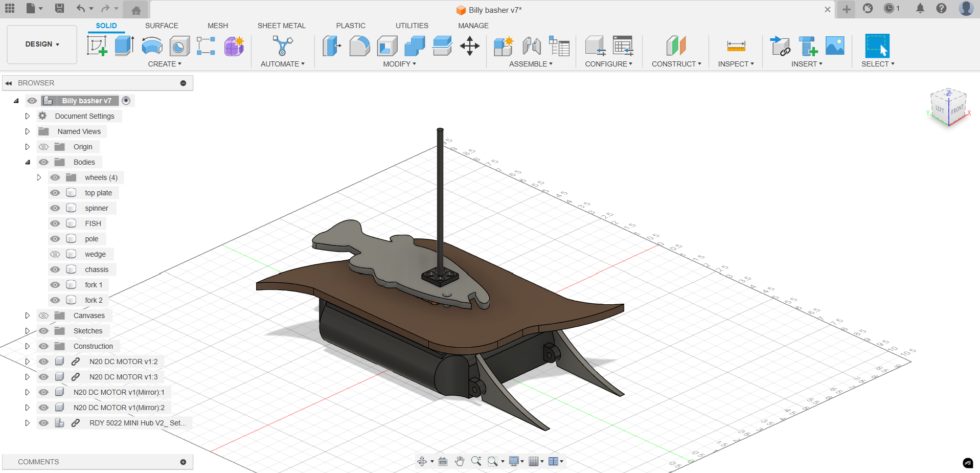Expand the Construction folder
Viewport: 980px width, 473px height.
pos(28,346)
